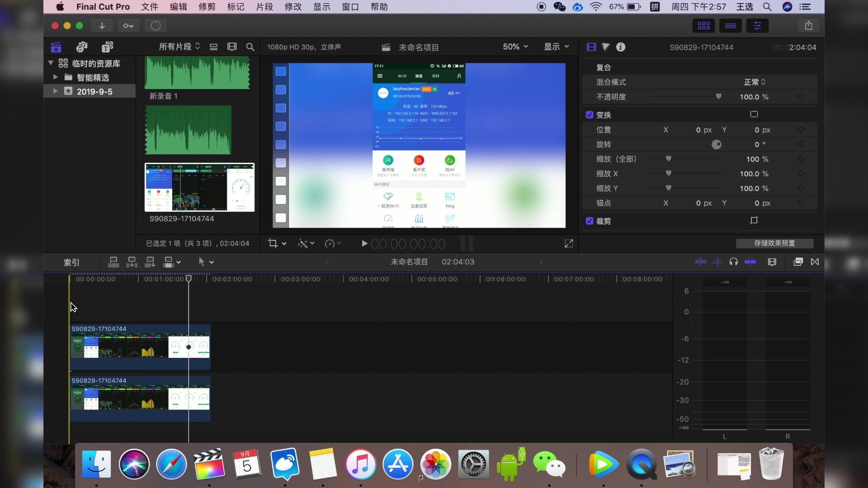Toggle browser clip grouping list icon
The height and width of the screenshot is (488, 868).
214,47
